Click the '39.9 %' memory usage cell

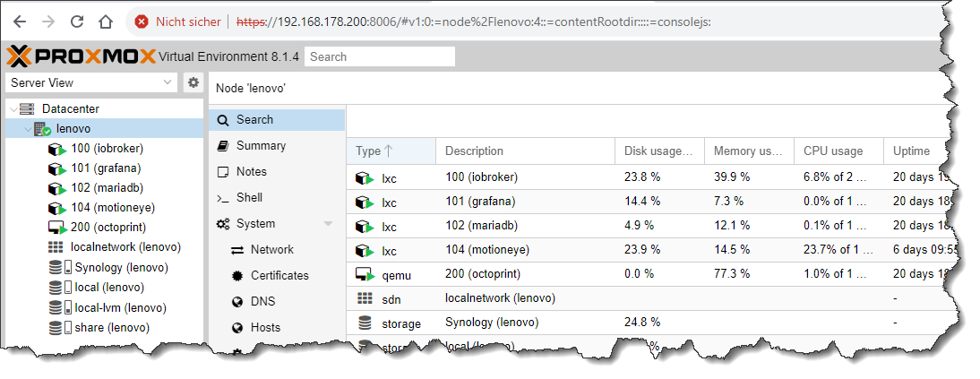tap(732, 177)
